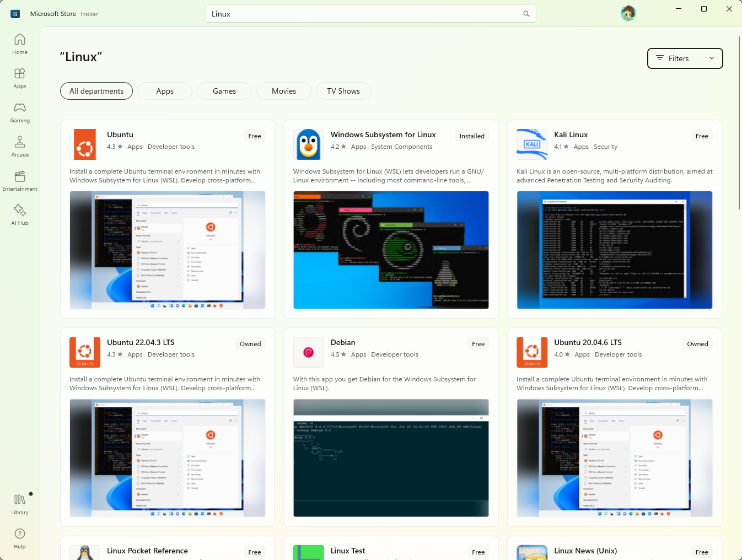This screenshot has height=560, width=742.
Task: Click the vertical scrollbar on the right
Action: pyautogui.click(x=739, y=122)
